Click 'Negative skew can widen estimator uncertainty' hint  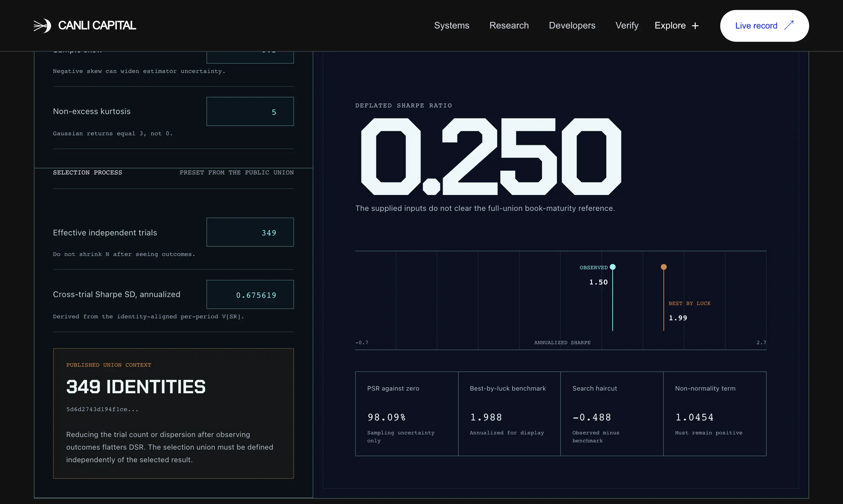(139, 71)
